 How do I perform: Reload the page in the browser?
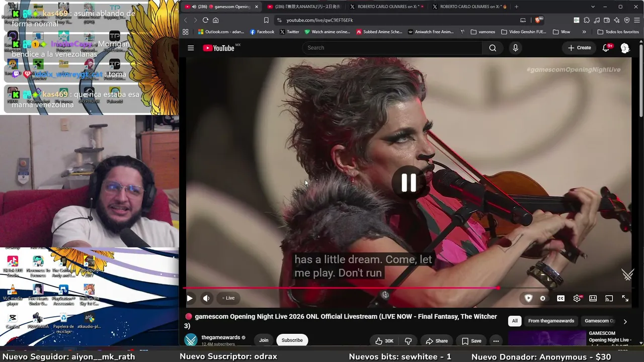click(205, 20)
